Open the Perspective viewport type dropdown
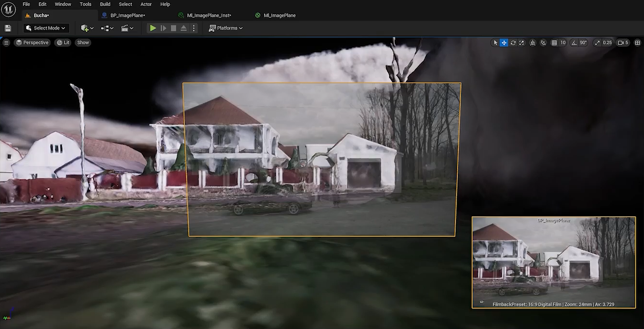644x329 pixels. point(32,43)
